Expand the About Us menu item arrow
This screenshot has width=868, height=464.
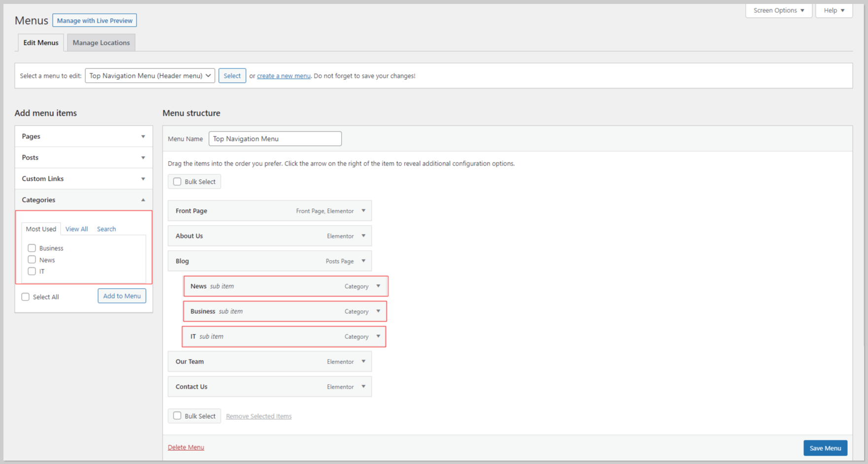(x=363, y=236)
